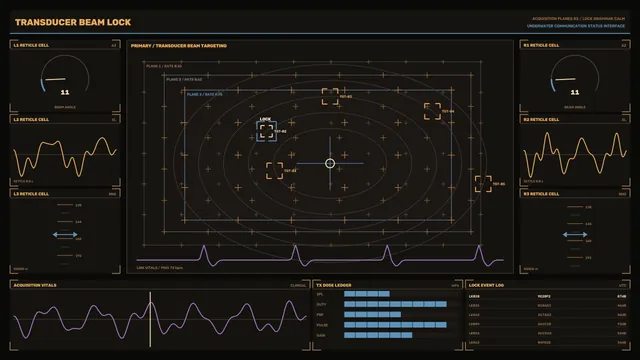Adjust the GAIN level bar
The image size is (640, 360).
[x=378, y=336]
